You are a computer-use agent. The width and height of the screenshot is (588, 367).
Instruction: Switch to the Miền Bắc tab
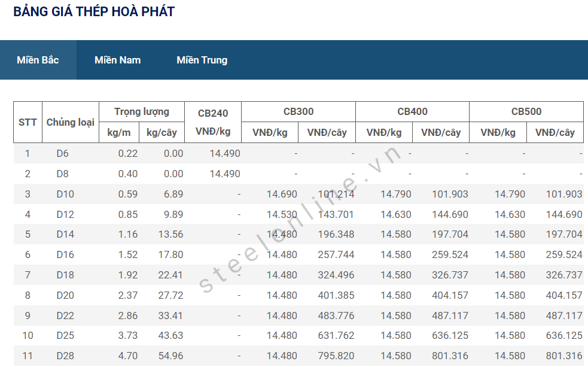(x=38, y=60)
